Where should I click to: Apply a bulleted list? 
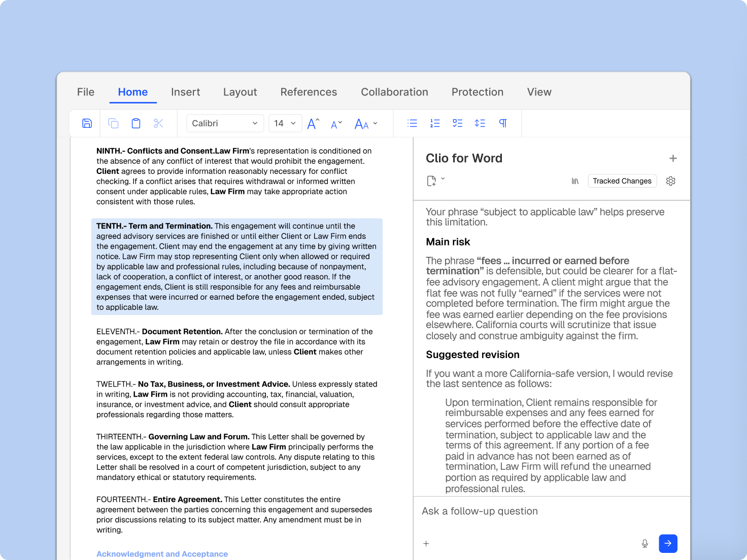pos(412,123)
